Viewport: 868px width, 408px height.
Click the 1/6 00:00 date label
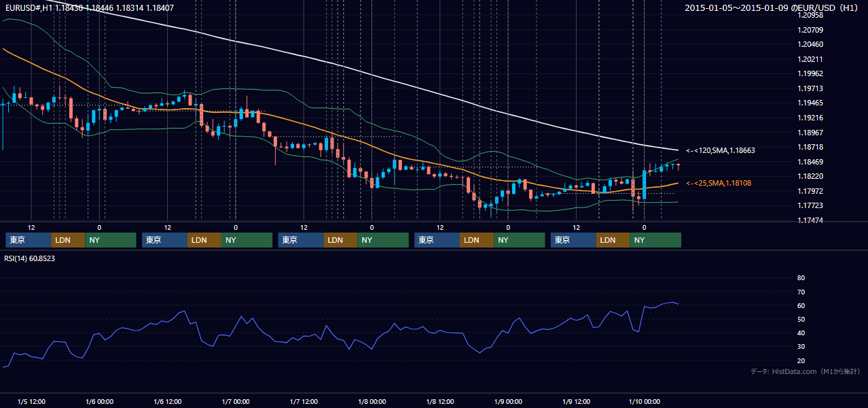point(99,401)
